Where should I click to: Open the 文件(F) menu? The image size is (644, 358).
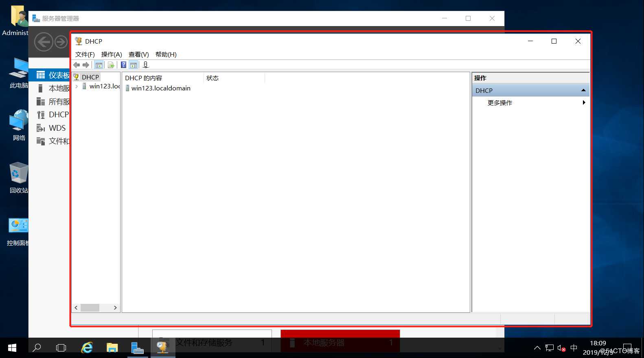point(85,54)
